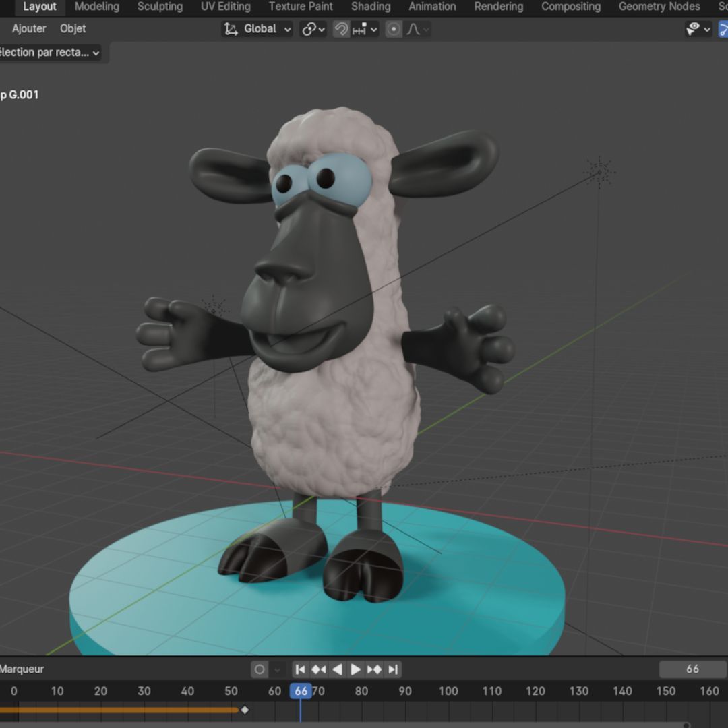Jump to the next keyframe
The image size is (728, 728).
[374, 669]
